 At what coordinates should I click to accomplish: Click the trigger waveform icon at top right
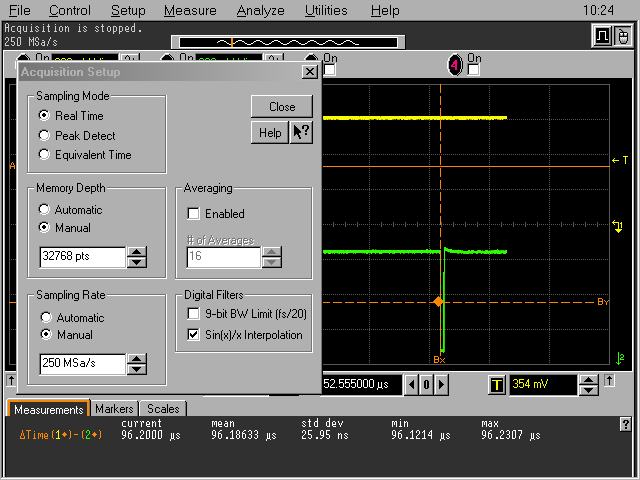(603, 37)
